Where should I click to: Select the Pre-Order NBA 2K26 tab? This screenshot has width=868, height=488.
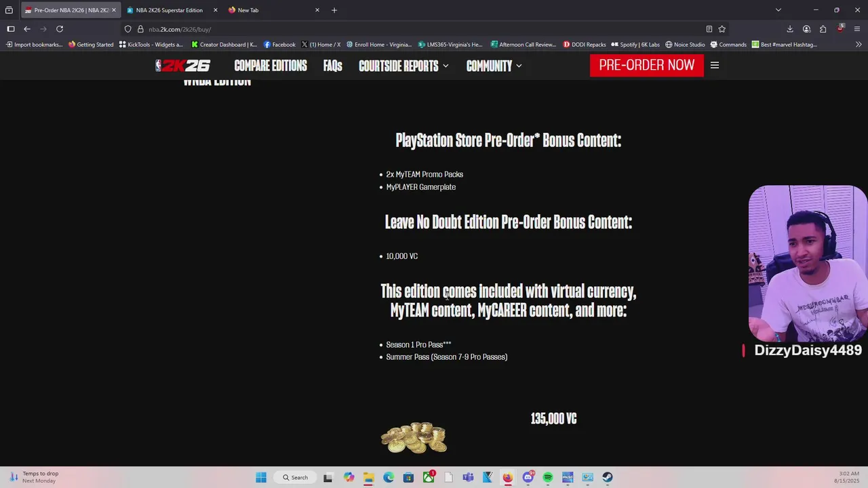70,10
